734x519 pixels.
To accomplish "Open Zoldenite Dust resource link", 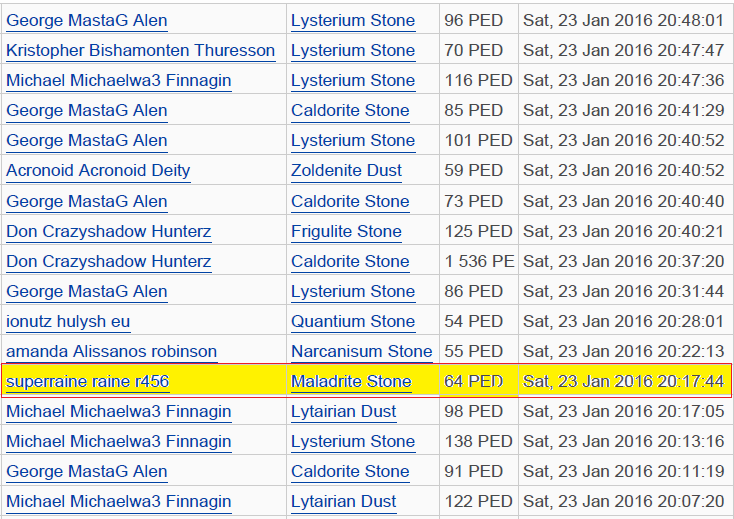I will point(346,171).
